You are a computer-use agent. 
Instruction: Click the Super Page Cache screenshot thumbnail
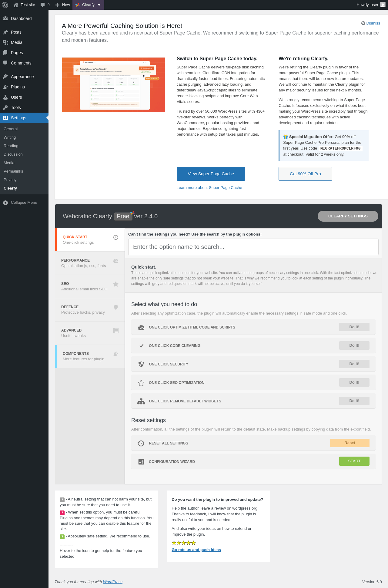[x=113, y=85]
